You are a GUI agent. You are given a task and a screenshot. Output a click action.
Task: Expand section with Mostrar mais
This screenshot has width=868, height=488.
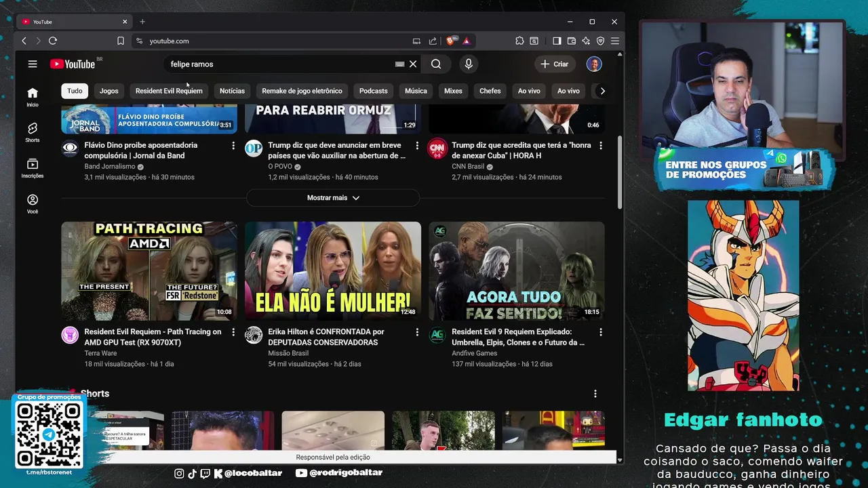coord(333,198)
